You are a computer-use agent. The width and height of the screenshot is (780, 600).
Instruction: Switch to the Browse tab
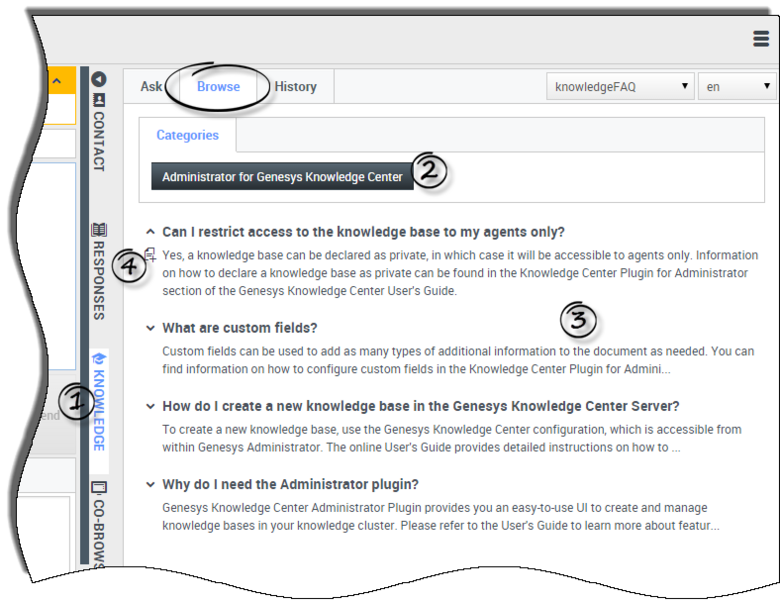218,87
